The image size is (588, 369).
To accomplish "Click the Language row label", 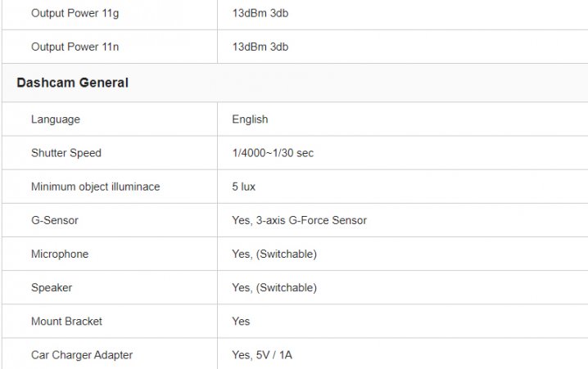I will tap(56, 119).
